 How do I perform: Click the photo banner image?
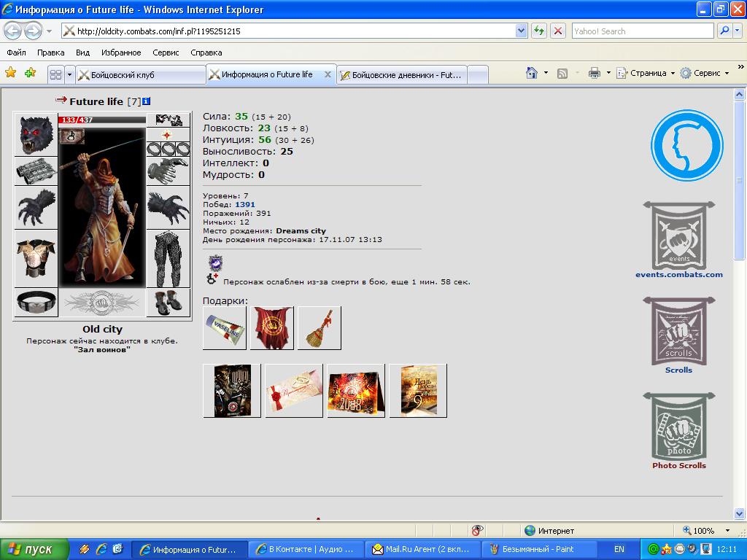pyautogui.click(x=679, y=427)
